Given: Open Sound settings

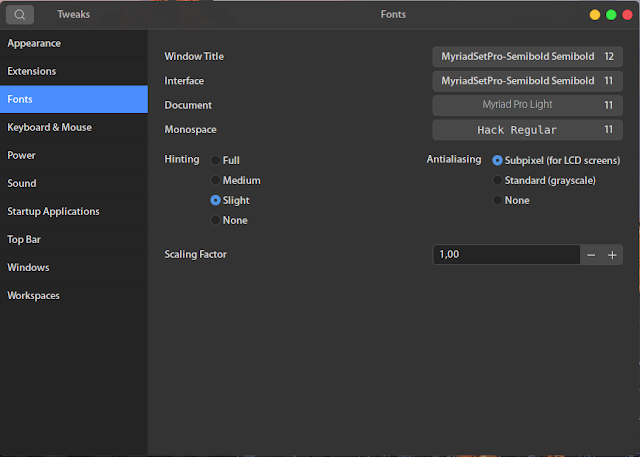Looking at the screenshot, I should [x=74, y=184].
